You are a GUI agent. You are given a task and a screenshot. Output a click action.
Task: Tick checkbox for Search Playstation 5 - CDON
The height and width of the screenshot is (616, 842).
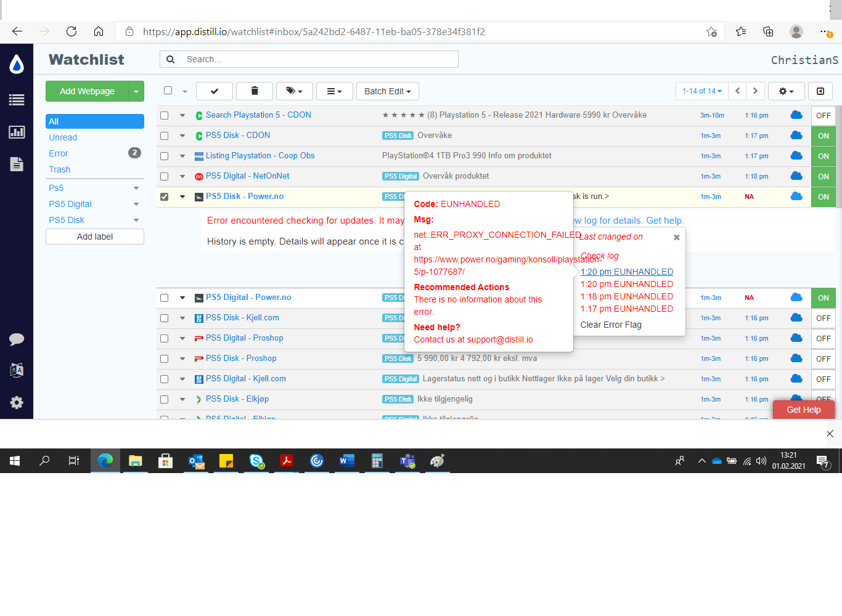coord(164,115)
